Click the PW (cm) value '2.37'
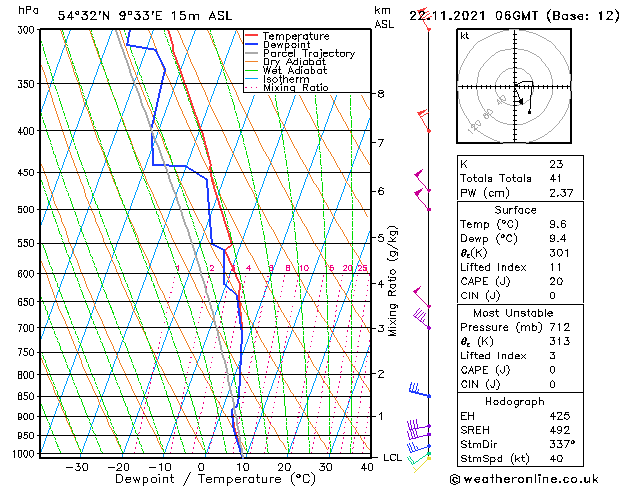This screenshot has width=629, height=486. (561, 193)
